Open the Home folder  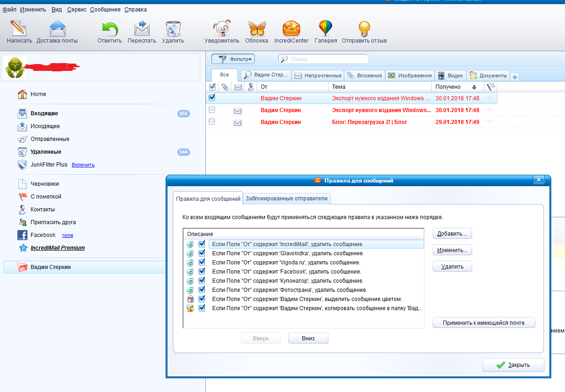(x=38, y=94)
